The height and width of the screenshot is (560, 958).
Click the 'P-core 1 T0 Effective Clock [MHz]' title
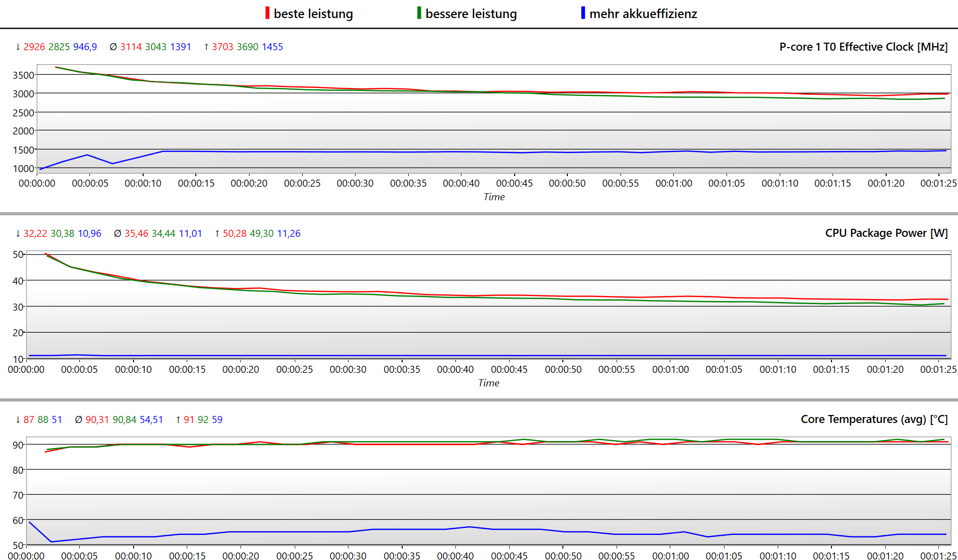(863, 47)
